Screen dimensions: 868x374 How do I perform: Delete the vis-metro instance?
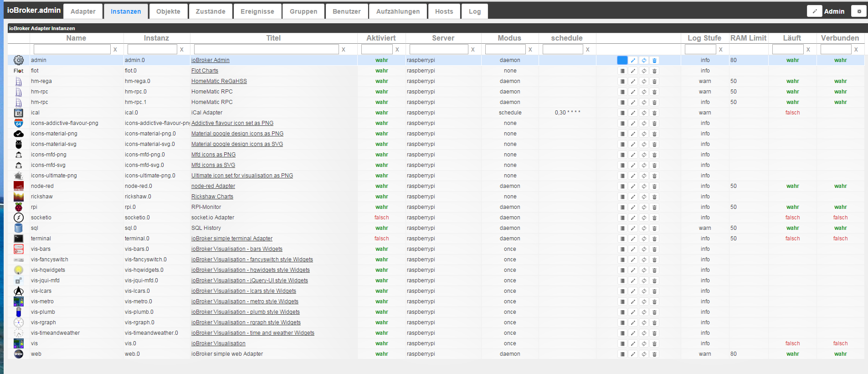655,301
